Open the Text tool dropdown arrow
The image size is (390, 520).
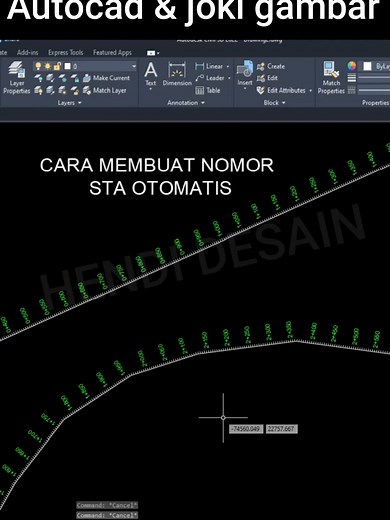(x=150, y=89)
